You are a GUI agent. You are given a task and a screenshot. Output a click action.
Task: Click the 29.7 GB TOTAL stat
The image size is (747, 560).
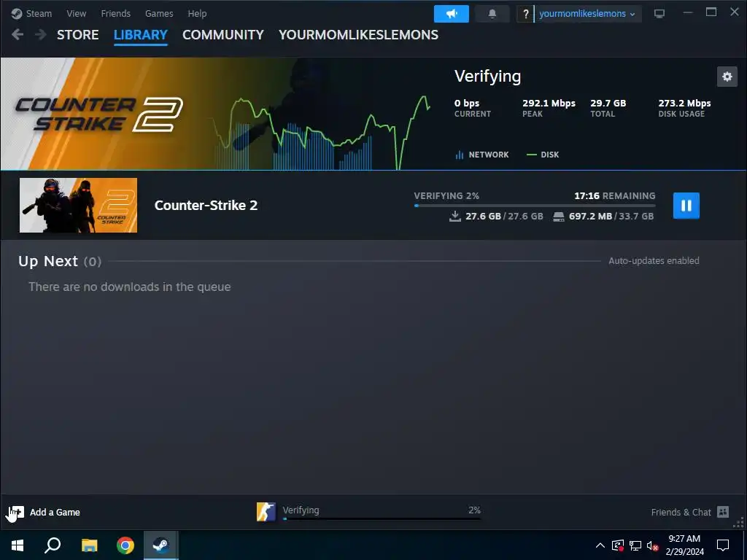coord(608,108)
